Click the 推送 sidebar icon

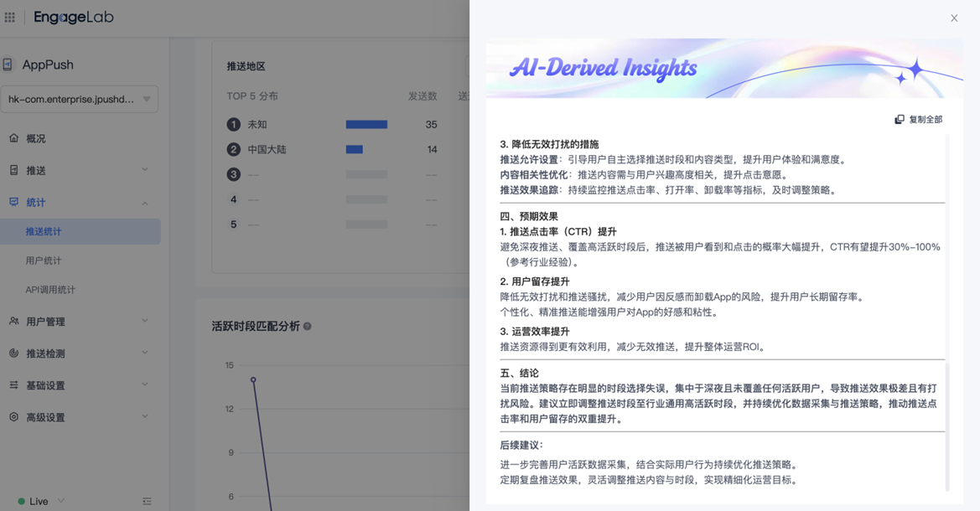[13, 170]
